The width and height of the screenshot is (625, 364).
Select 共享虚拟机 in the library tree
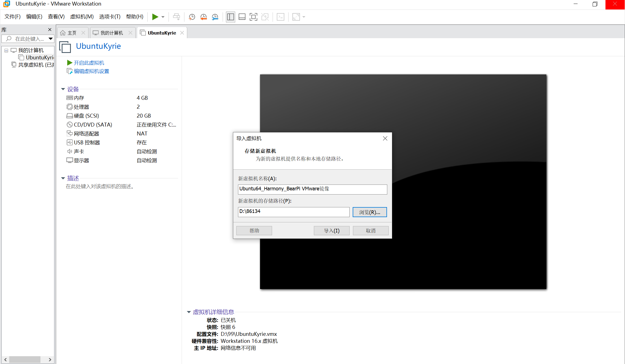pos(36,65)
